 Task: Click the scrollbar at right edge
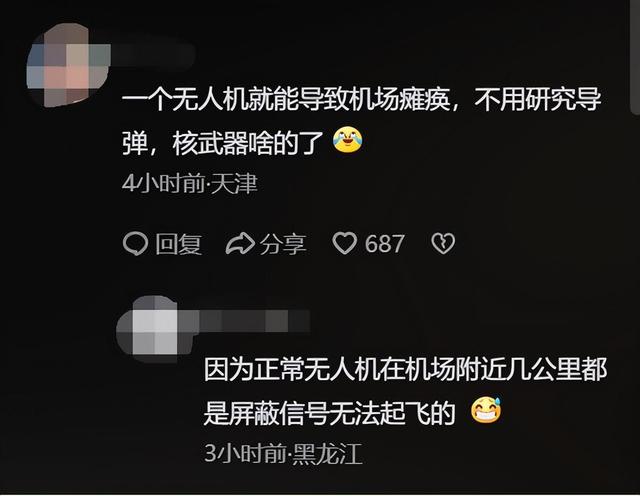pyautogui.click(x=635, y=57)
